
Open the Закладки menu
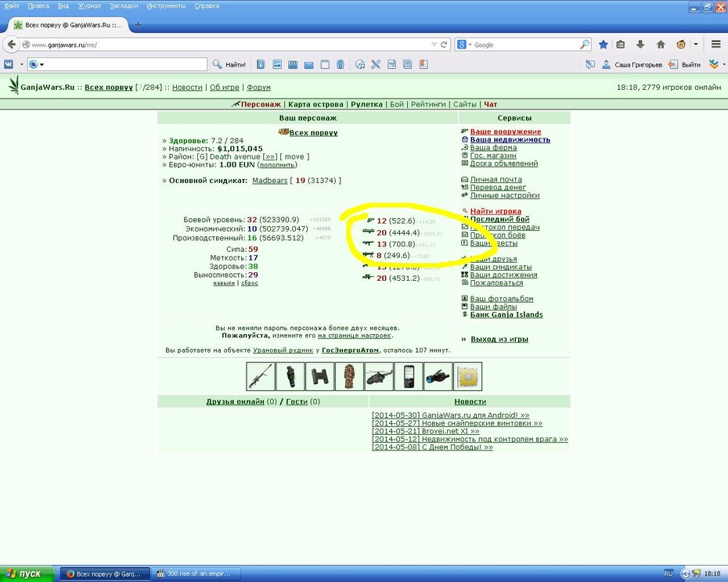point(124,6)
